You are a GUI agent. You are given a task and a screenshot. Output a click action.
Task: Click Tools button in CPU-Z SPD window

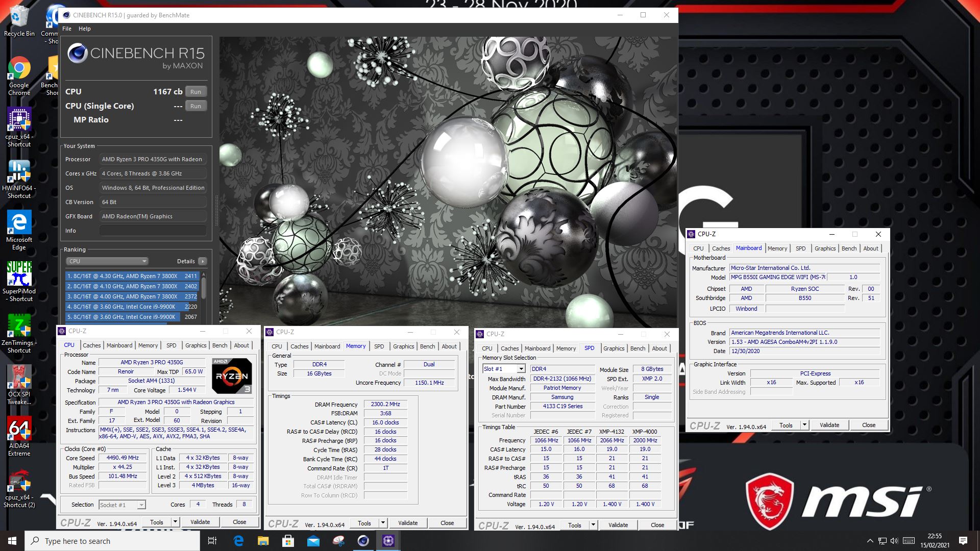574,525
